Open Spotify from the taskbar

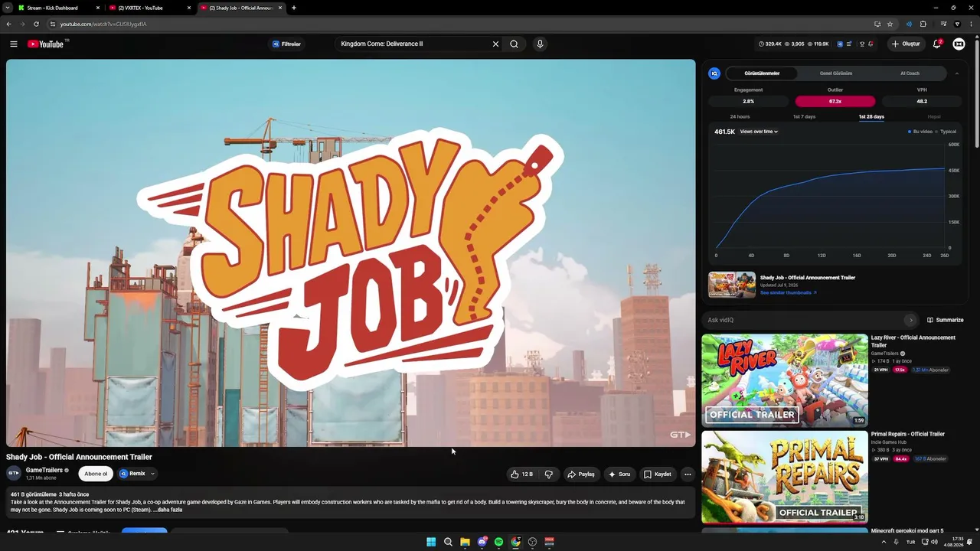pyautogui.click(x=498, y=542)
